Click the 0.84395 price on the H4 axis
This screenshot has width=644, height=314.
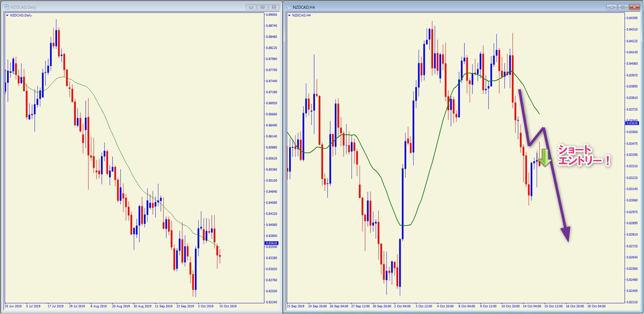point(632,18)
